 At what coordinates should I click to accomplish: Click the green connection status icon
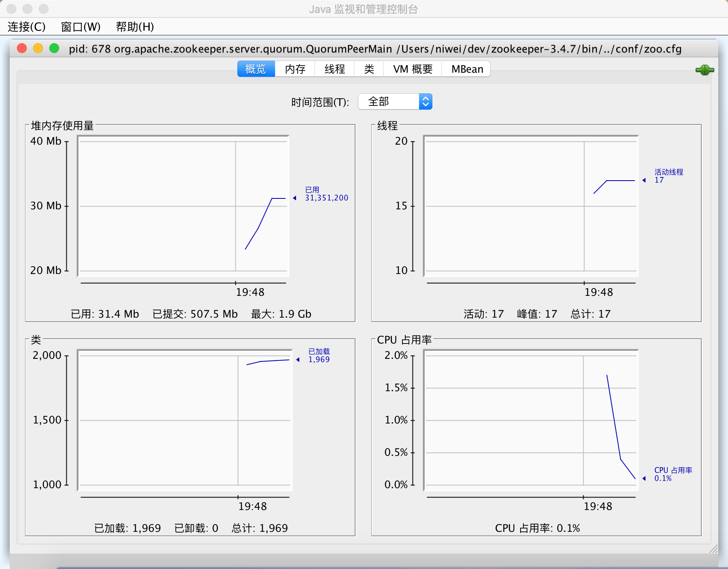coord(705,70)
